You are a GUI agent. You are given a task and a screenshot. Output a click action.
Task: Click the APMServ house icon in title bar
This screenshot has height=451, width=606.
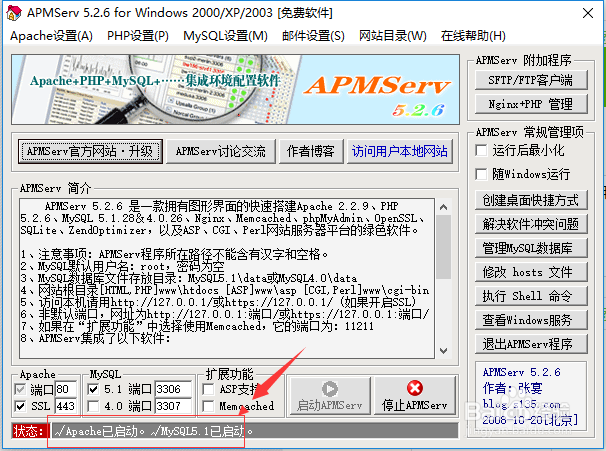point(14,13)
